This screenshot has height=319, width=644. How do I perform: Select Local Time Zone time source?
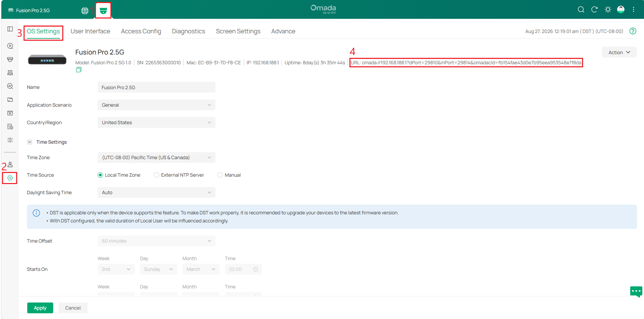pyautogui.click(x=119, y=175)
